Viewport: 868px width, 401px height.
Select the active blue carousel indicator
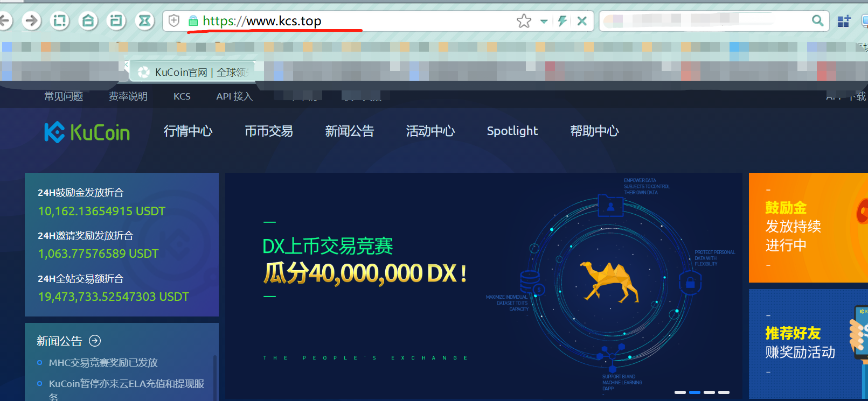695,392
